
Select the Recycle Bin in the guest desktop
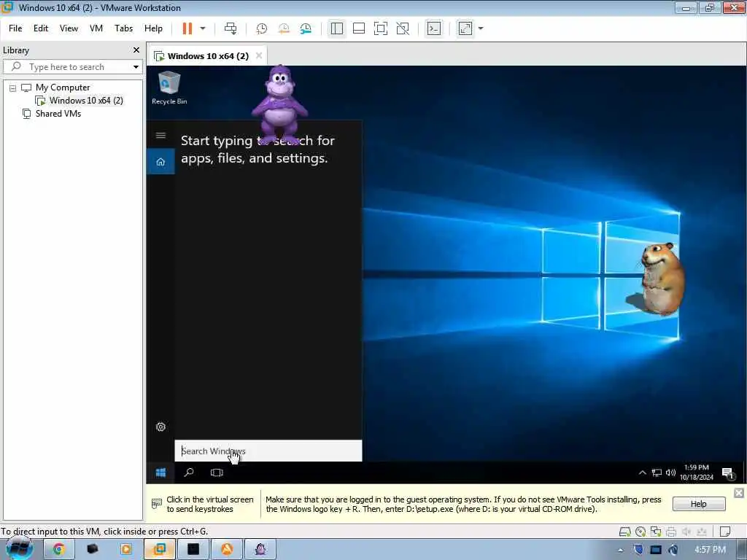point(169,87)
